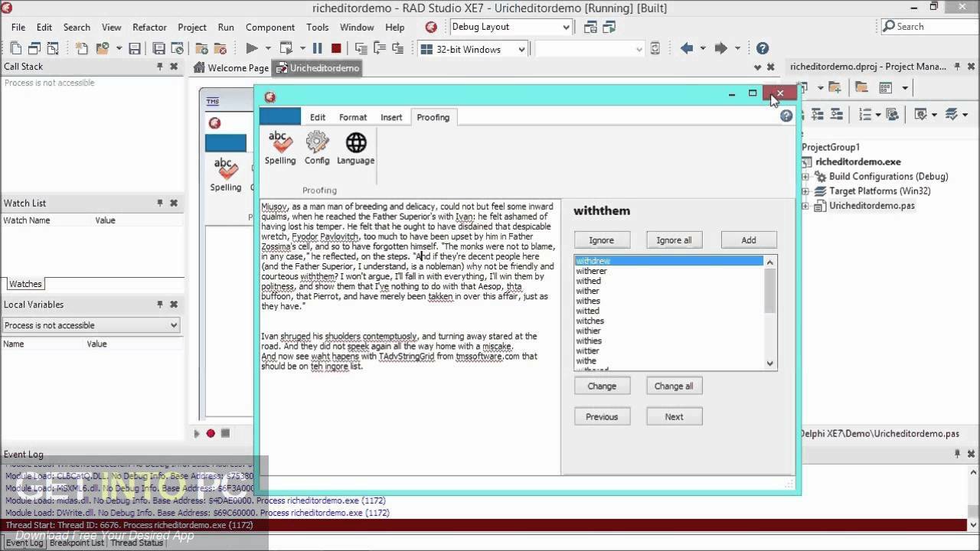Click the Run Until Return icon

[x=398, y=48]
